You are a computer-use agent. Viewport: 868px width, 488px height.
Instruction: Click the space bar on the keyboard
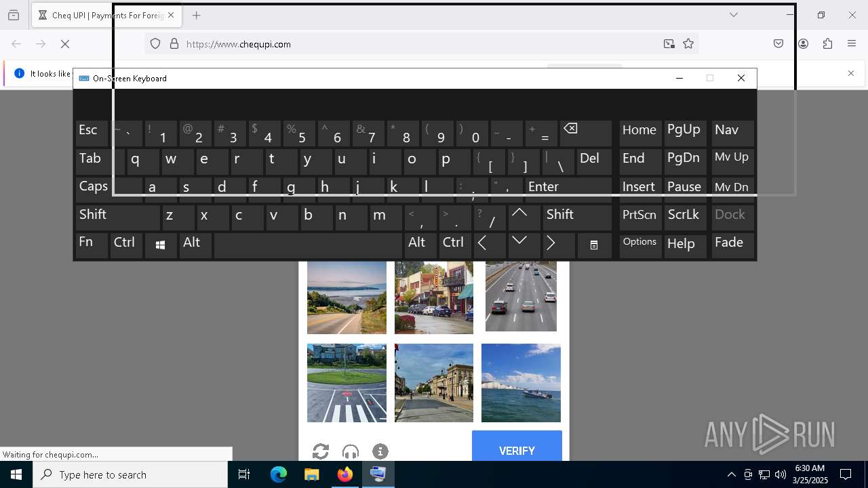[x=308, y=245]
